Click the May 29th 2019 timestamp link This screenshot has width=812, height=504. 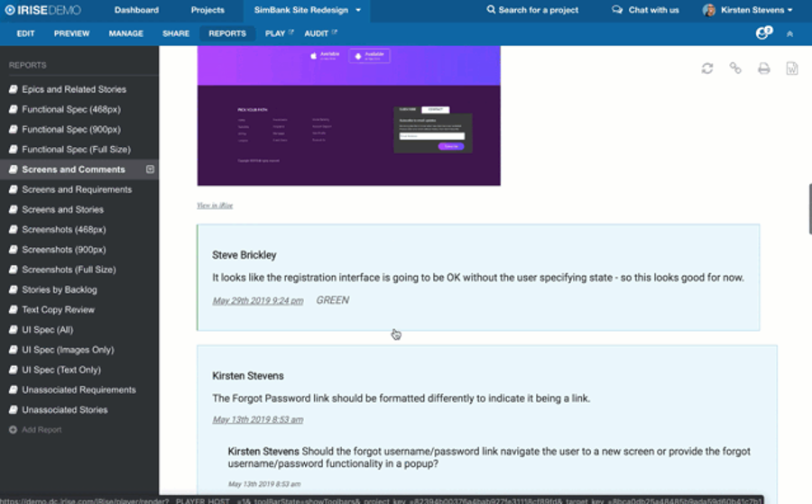[257, 301]
